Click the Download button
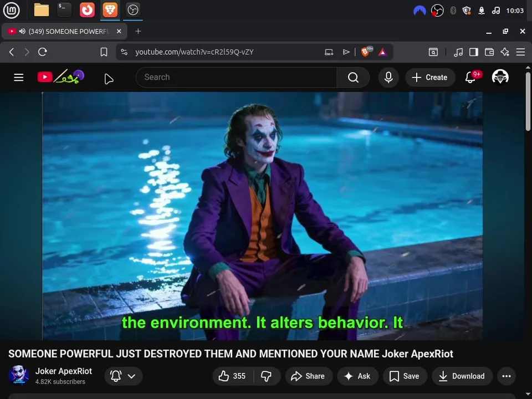532x399 pixels. [462, 376]
